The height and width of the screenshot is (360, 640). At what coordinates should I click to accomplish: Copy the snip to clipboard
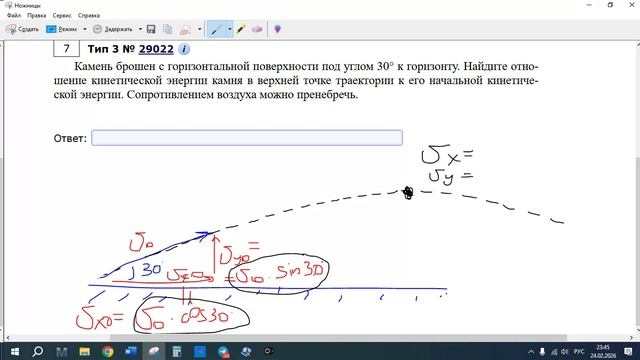click(x=167, y=29)
